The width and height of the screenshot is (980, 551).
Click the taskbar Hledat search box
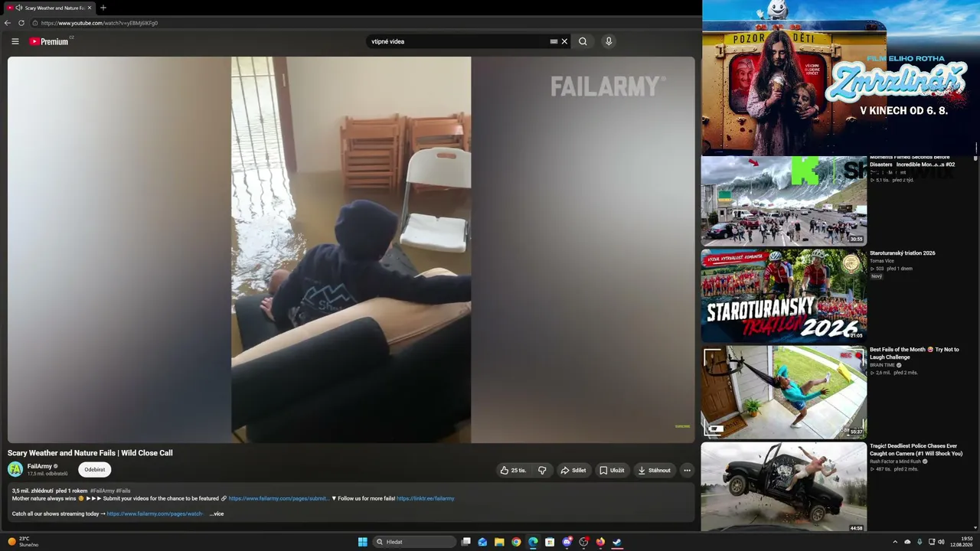[414, 542]
